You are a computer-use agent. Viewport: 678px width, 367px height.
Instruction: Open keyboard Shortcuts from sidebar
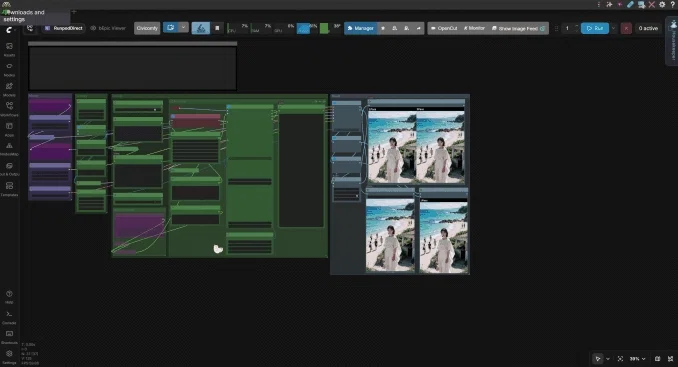[9, 337]
